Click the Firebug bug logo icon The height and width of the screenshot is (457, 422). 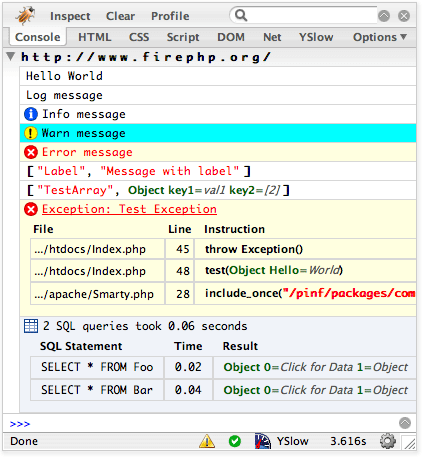pos(25,15)
